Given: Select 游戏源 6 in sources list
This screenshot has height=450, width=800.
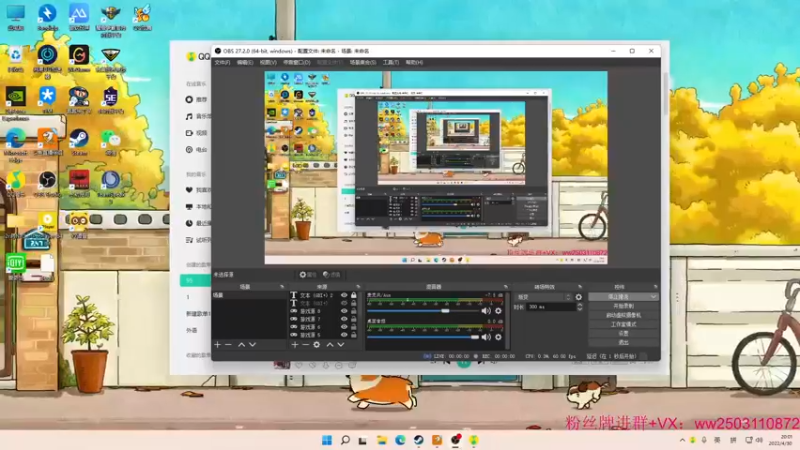Looking at the screenshot, I should (310, 327).
